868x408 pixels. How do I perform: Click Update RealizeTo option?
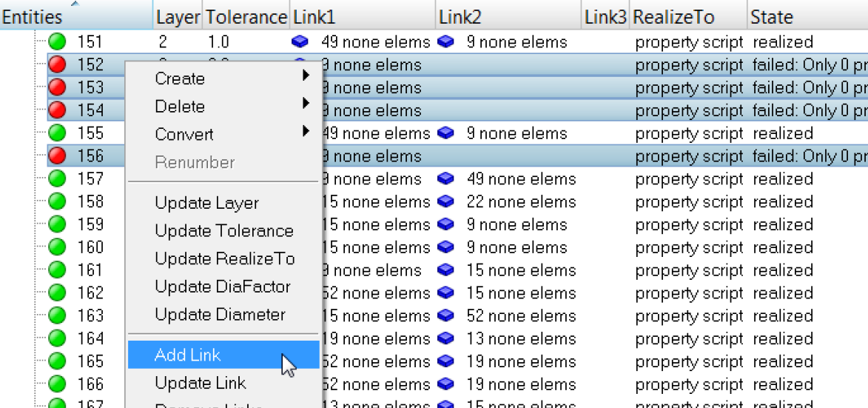(225, 258)
